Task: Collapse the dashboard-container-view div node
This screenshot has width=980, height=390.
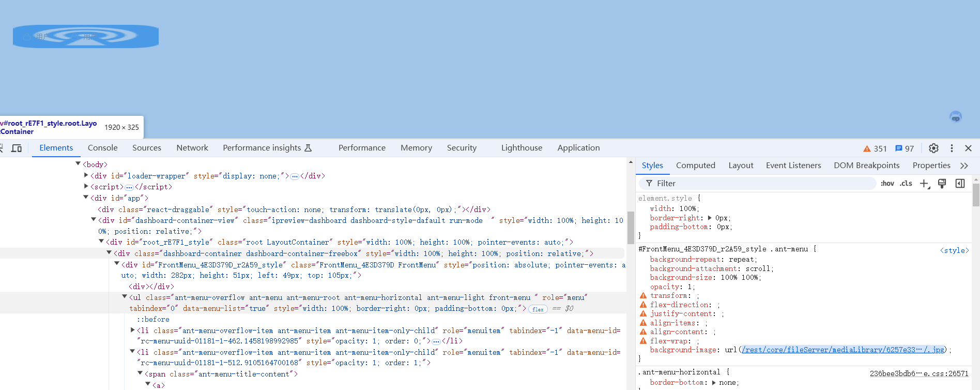Action: pyautogui.click(x=94, y=219)
